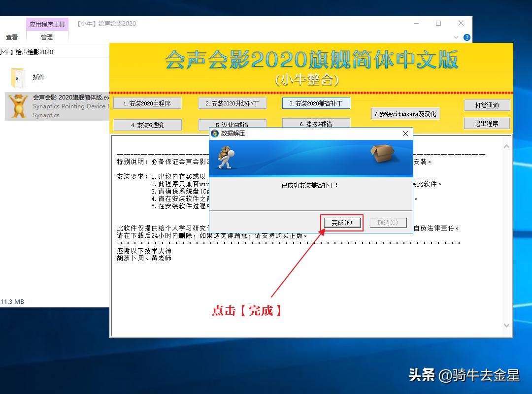Click the 取消(C) cancel button
Screen dimensions: 532x394
point(388,222)
